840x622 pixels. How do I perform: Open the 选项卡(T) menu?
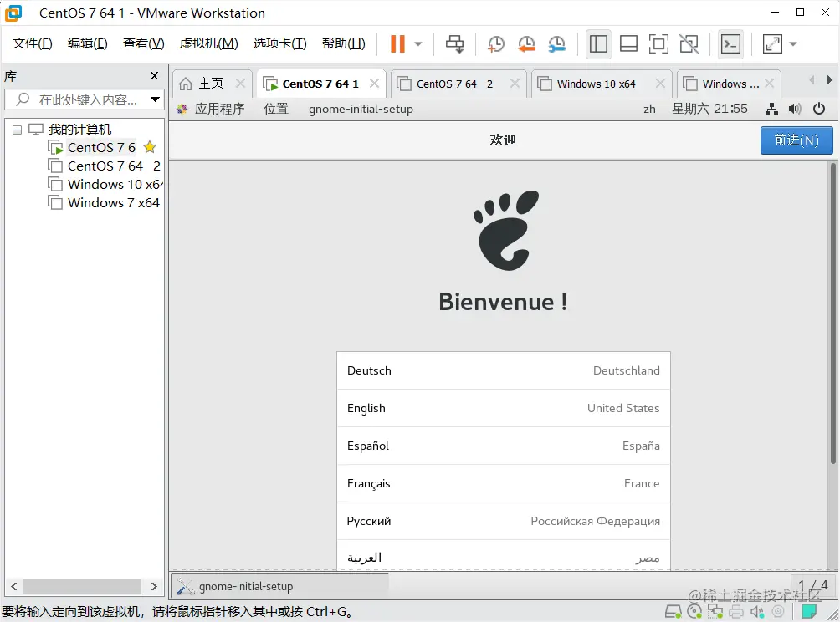coord(279,43)
